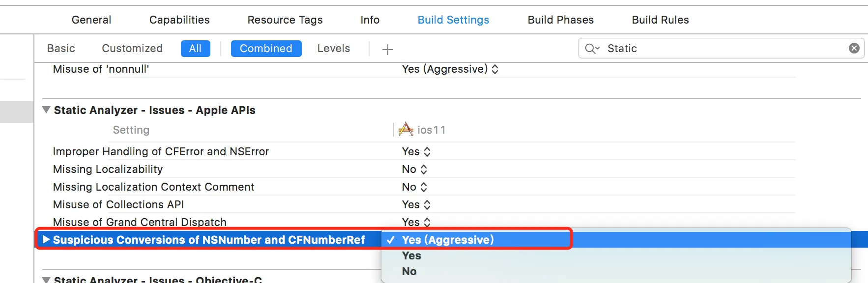The height and width of the screenshot is (283, 868).
Task: Select the All filter toggle
Action: (x=195, y=49)
